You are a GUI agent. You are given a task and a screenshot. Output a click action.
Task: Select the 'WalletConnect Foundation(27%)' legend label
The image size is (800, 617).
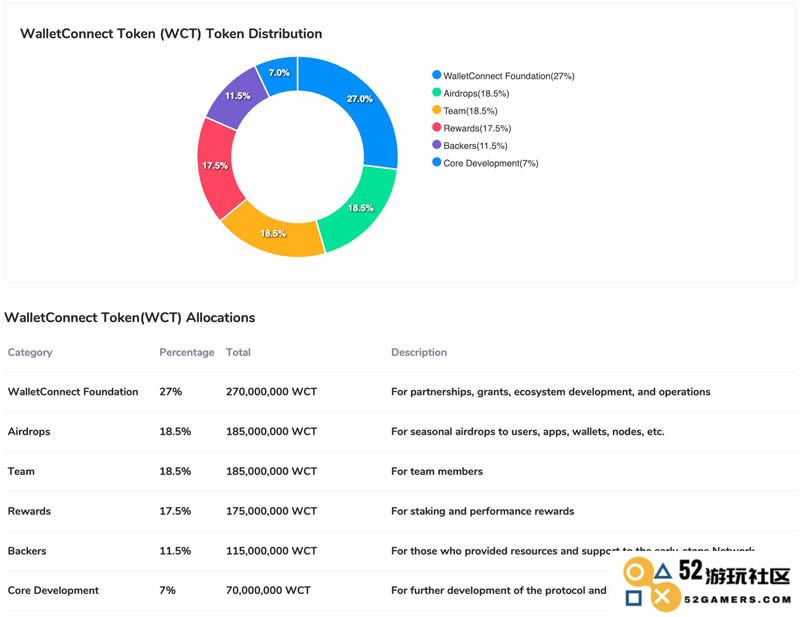pyautogui.click(x=509, y=76)
